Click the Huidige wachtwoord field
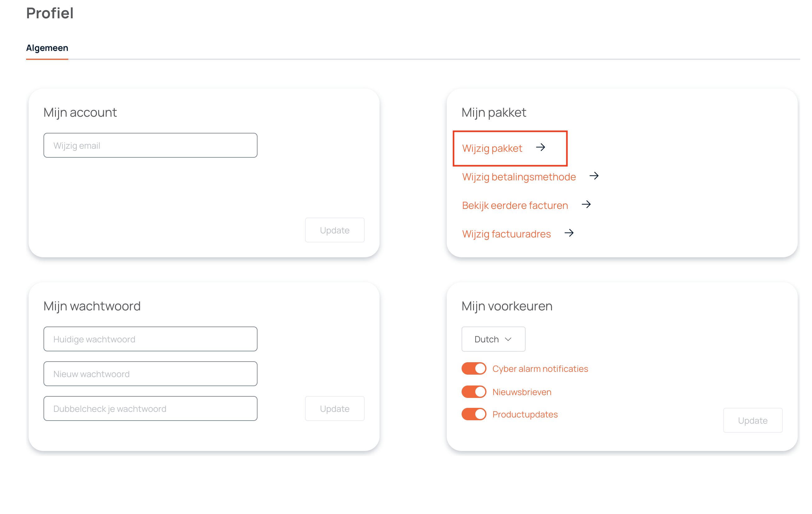The width and height of the screenshot is (812, 514). [150, 339]
